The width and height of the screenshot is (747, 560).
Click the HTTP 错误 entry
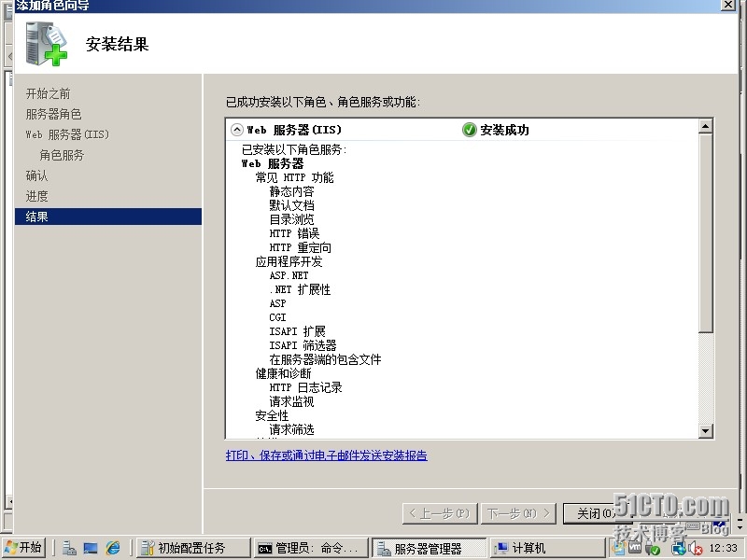tap(294, 233)
